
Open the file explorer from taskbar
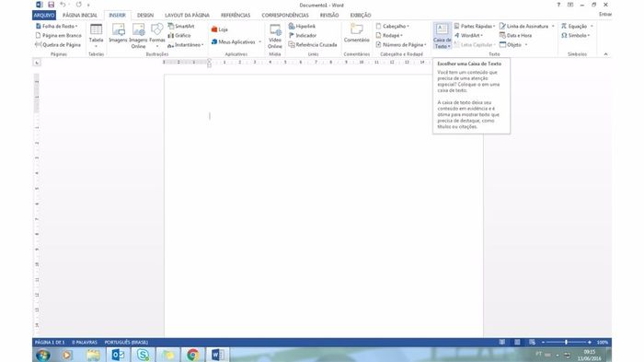click(93, 355)
